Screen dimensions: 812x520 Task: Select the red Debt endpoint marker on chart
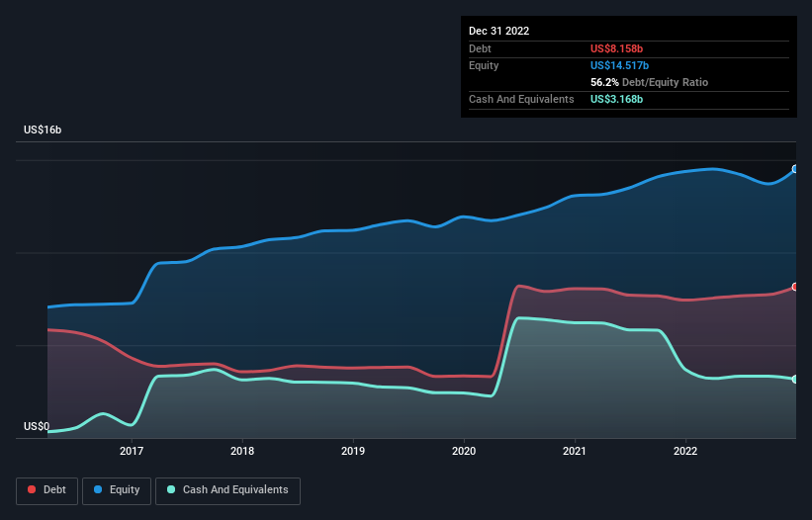[x=795, y=287]
